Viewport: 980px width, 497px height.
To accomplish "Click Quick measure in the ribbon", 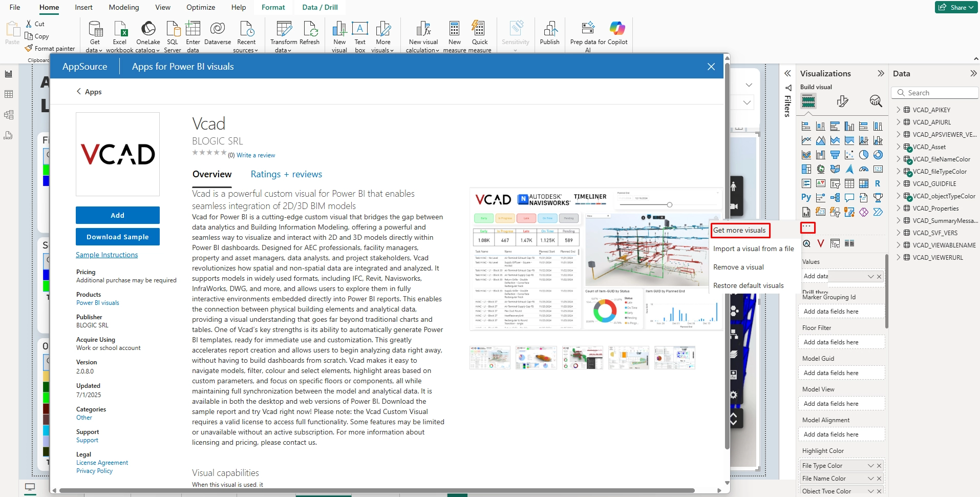I will click(480, 36).
